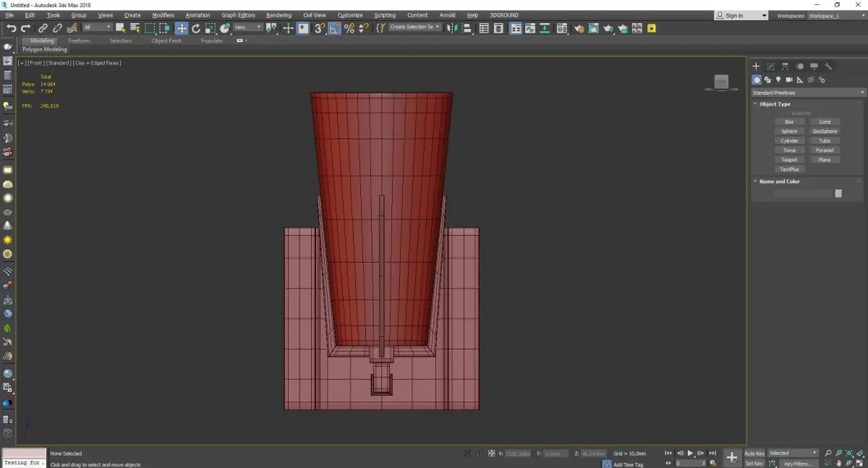
Task: Collapse the Object Type rollout
Action: (775, 104)
